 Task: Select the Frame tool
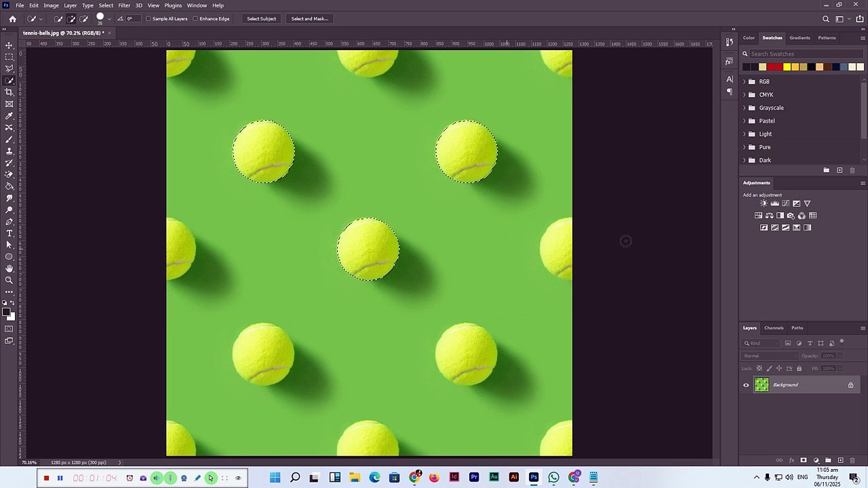(9, 104)
